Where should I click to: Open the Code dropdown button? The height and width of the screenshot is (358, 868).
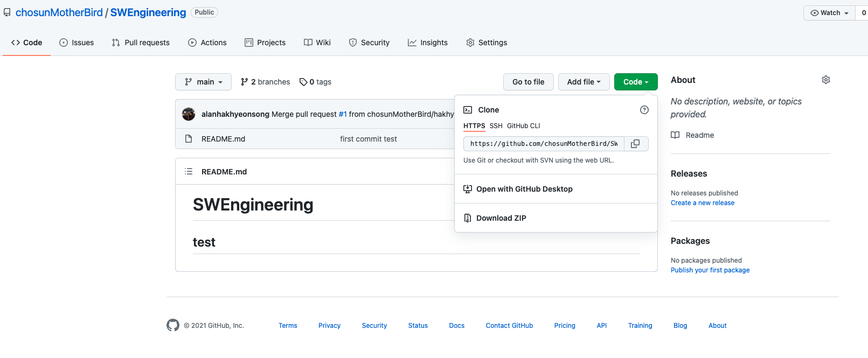tap(636, 82)
